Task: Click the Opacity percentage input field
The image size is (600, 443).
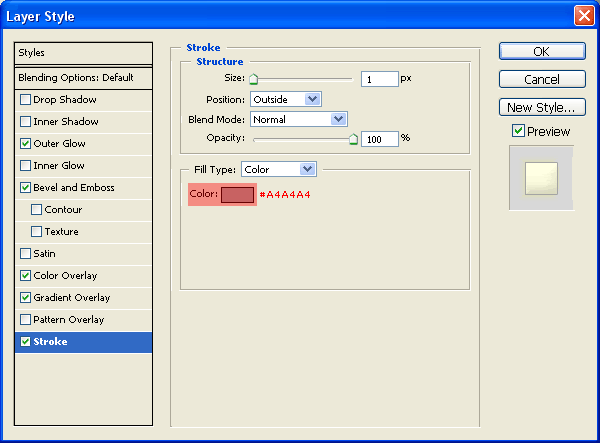Action: (x=379, y=139)
